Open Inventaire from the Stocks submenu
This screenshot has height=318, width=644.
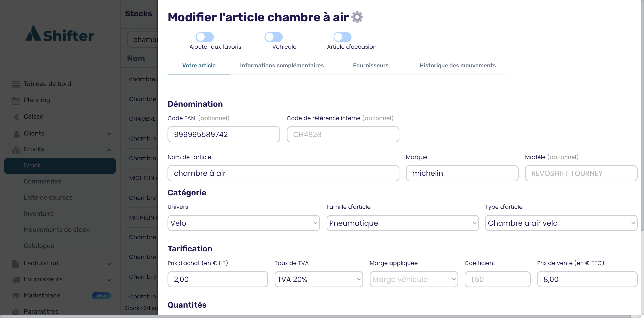coord(39,214)
